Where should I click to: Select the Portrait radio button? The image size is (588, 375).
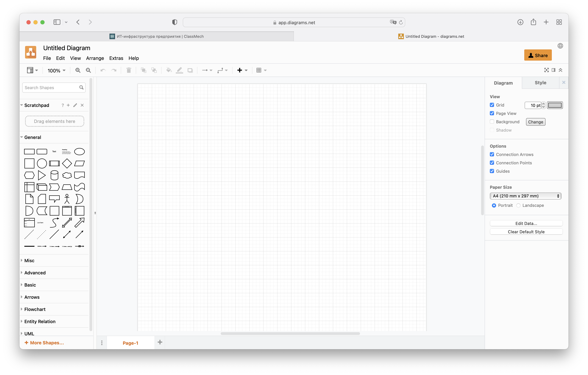point(494,205)
